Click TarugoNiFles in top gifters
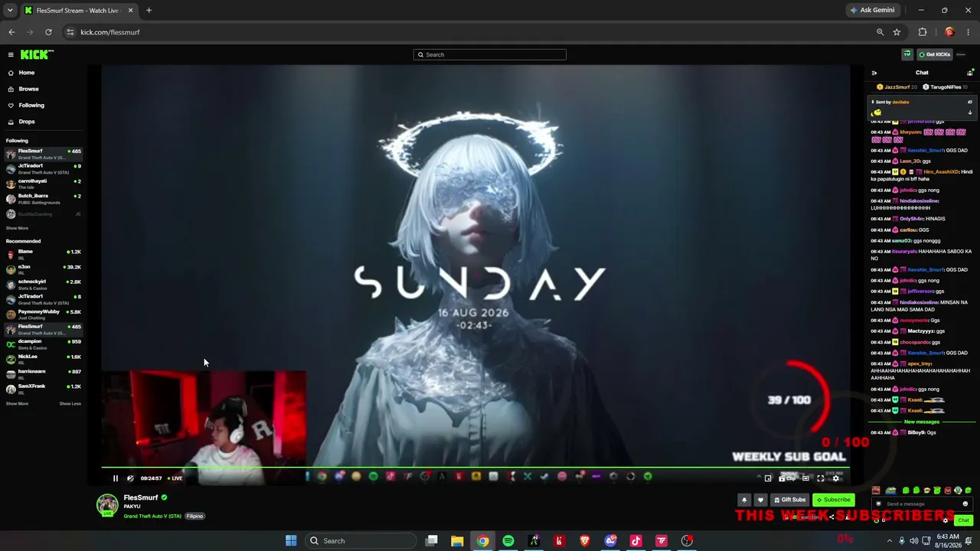This screenshot has height=551, width=980. (x=945, y=87)
